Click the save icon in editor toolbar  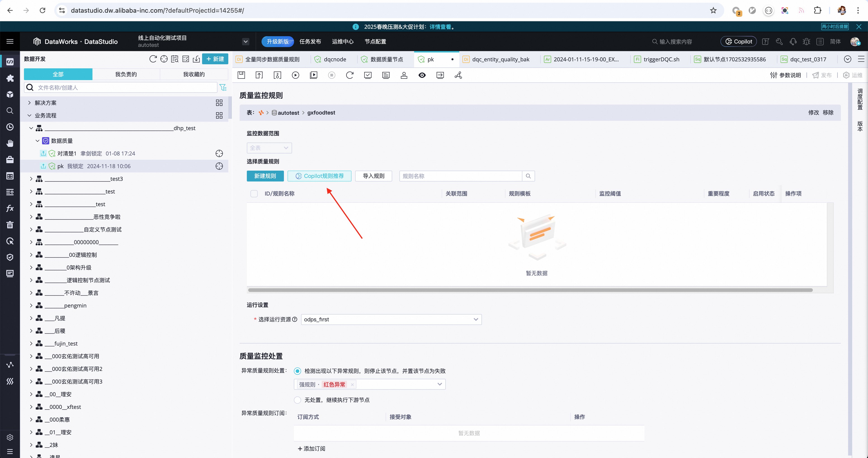[241, 75]
